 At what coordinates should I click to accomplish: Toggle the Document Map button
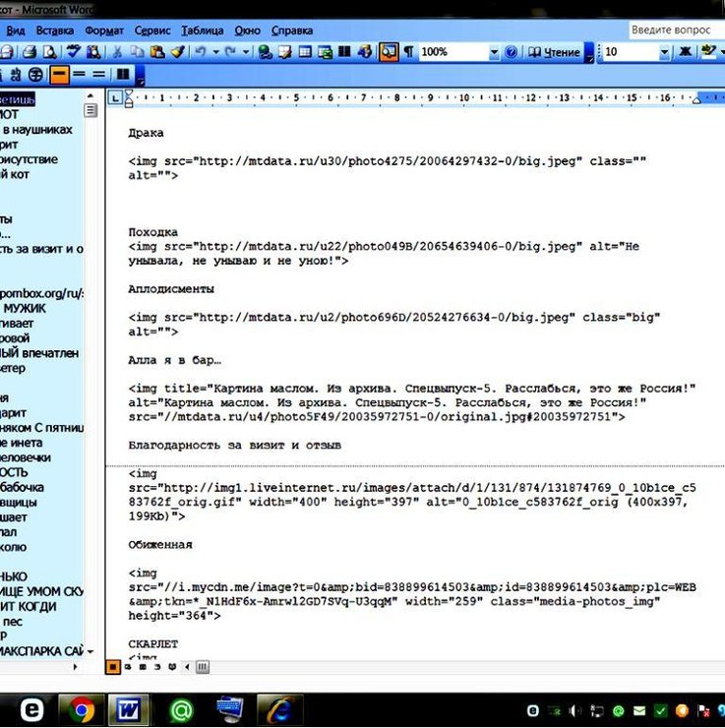(388, 52)
